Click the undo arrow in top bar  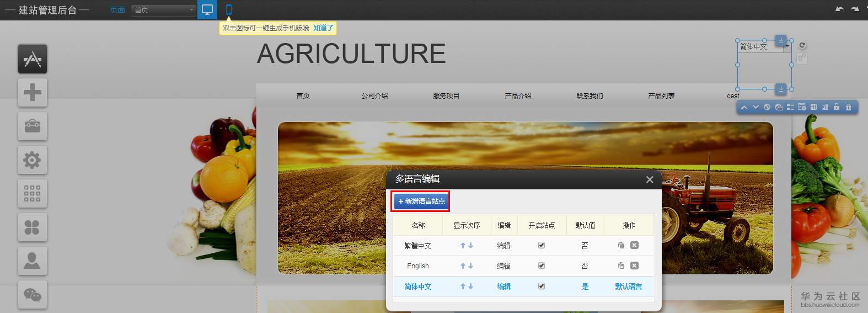pos(839,9)
